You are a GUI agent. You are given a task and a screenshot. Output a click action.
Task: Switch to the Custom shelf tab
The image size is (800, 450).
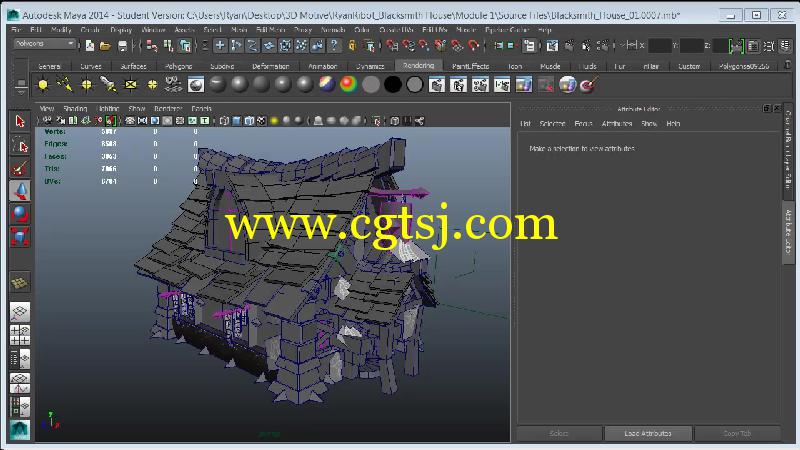coord(689,66)
